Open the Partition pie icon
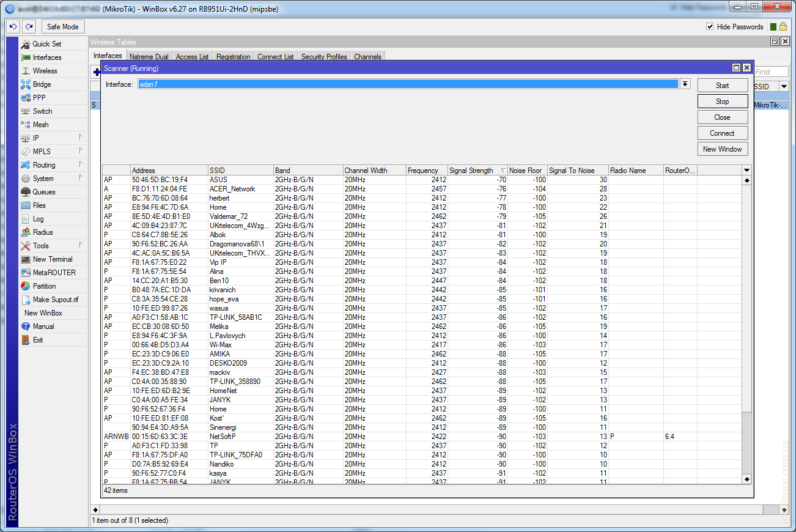Viewport: 796px width, 532px height. click(x=25, y=286)
